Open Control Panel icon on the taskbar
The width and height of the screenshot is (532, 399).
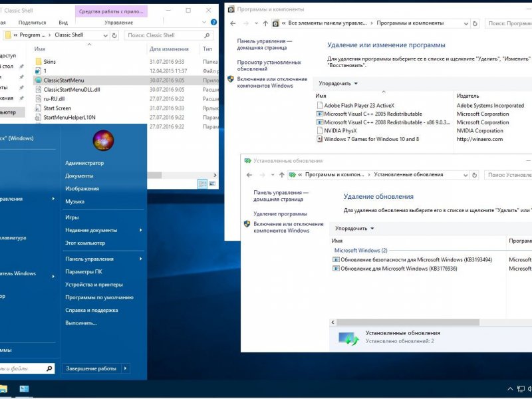point(24,389)
